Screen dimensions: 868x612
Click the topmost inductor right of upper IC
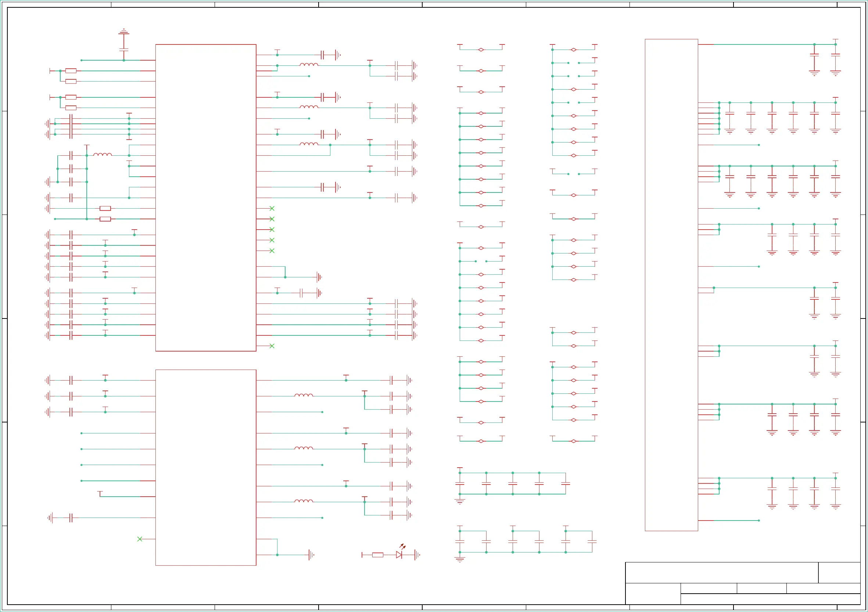309,65
